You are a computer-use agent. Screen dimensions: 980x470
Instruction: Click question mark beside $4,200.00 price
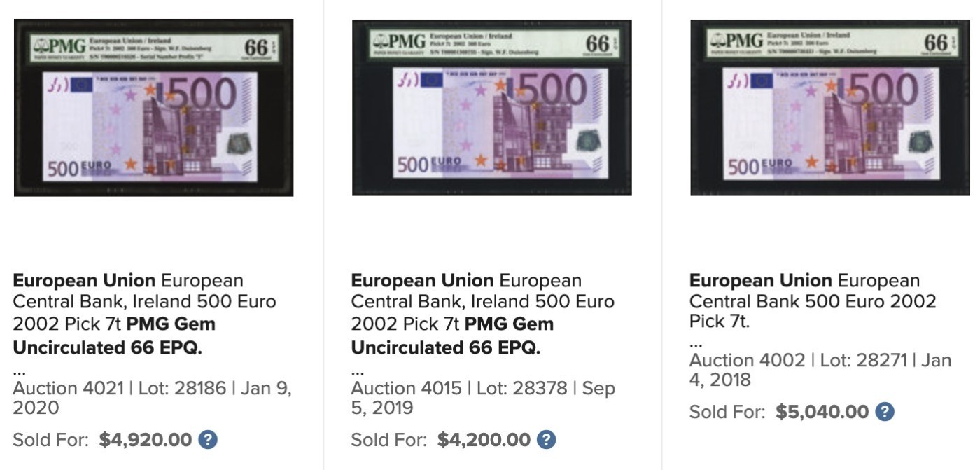coord(546,440)
